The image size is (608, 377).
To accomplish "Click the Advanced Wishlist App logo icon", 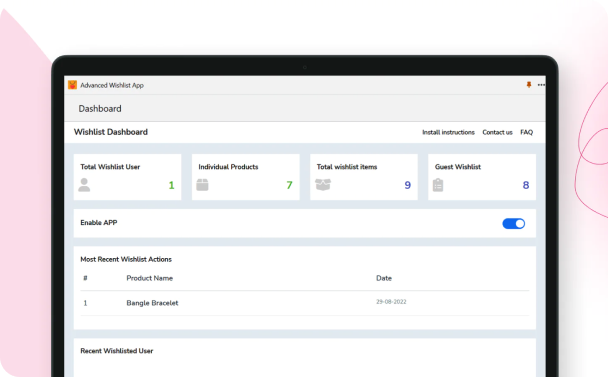I will click(x=72, y=85).
